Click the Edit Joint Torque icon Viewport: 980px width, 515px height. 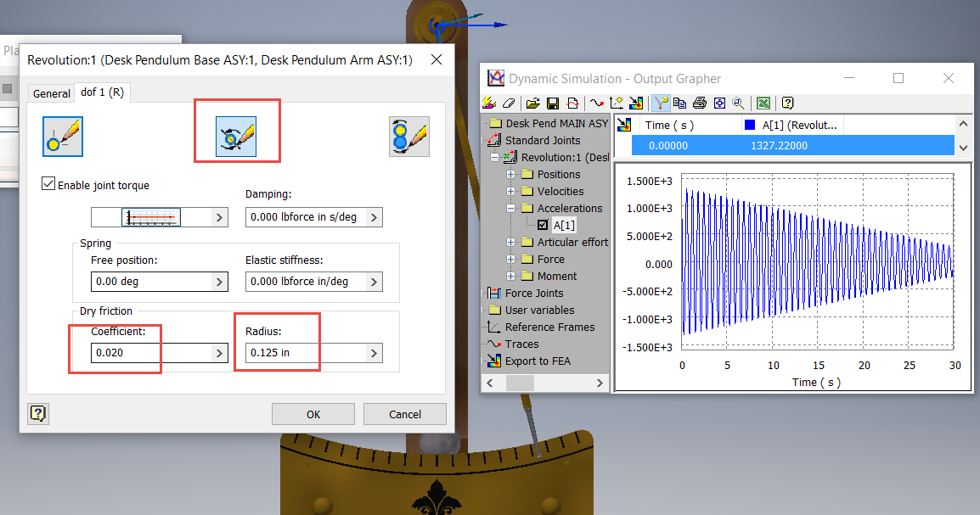click(x=235, y=136)
